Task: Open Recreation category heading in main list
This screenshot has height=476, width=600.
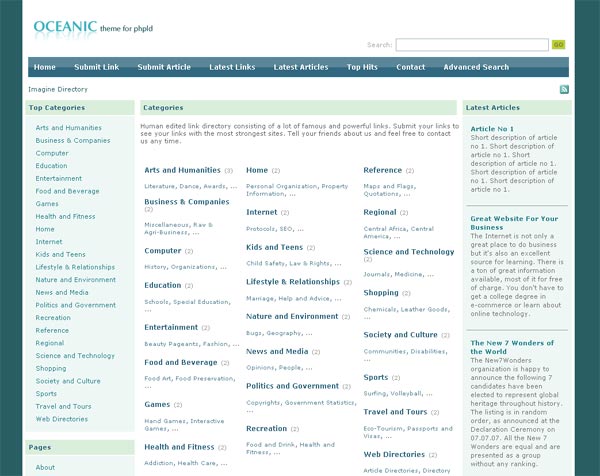Action: [266, 428]
